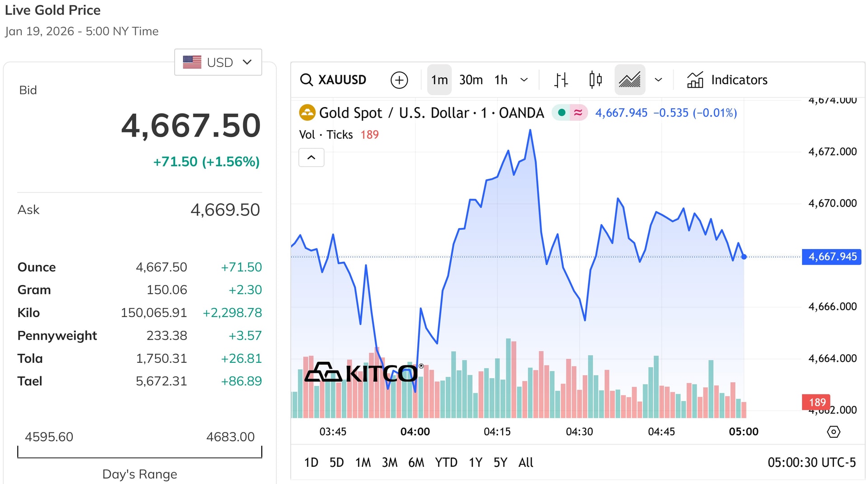868x484 pixels.
Task: Click the compare/add symbol plus icon
Action: click(399, 80)
